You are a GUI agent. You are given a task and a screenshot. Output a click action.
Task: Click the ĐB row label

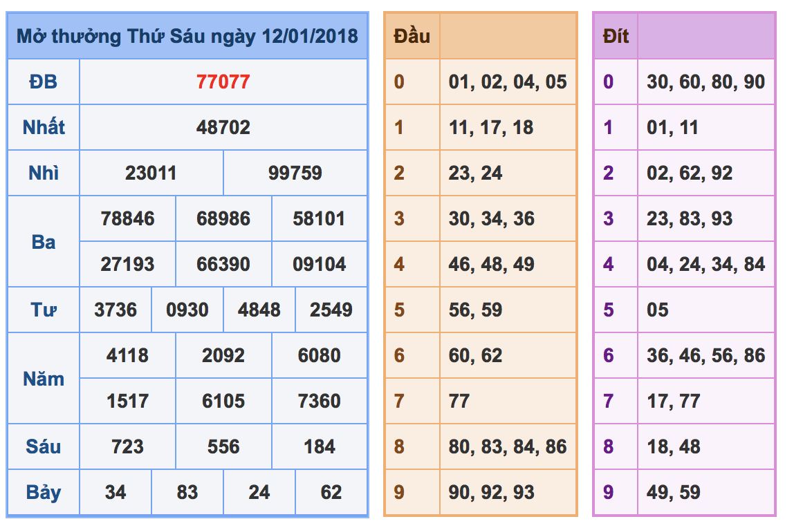(x=44, y=82)
